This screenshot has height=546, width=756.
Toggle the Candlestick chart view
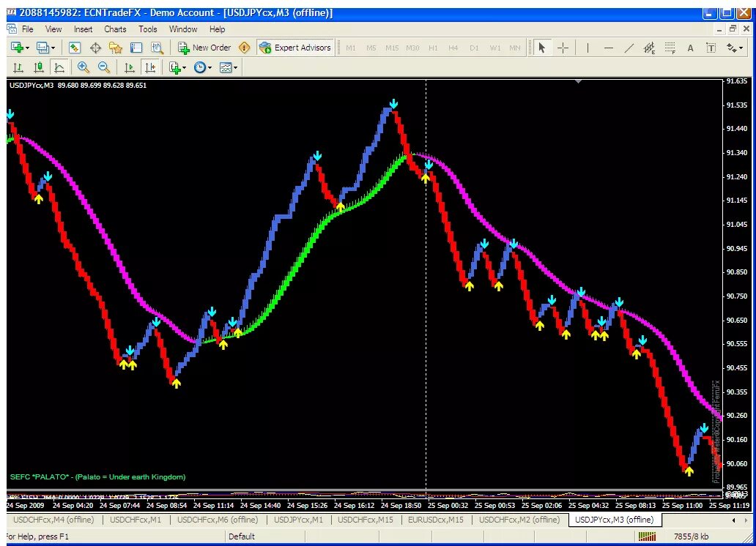(38, 67)
